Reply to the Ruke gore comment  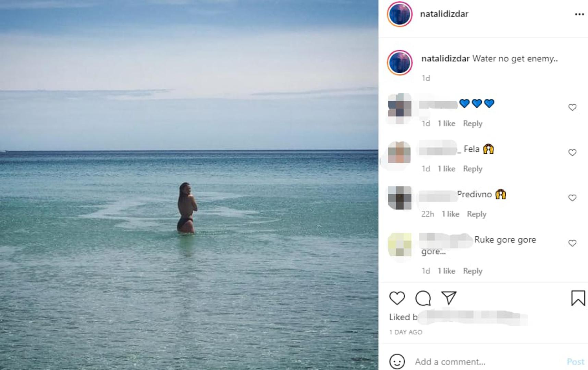click(x=473, y=271)
